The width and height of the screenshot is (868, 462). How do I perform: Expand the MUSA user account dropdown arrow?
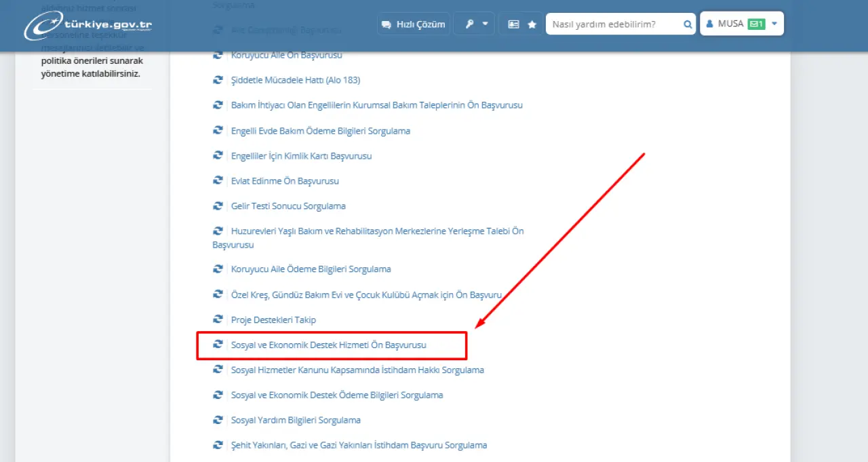pos(774,24)
